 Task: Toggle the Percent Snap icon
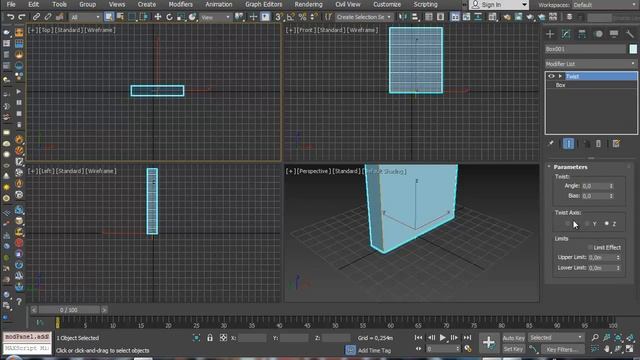click(x=302, y=17)
